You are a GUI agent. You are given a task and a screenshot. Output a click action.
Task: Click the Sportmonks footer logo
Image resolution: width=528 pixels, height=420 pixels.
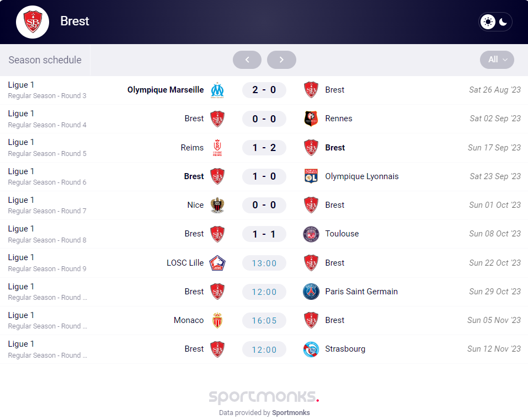tap(264, 397)
